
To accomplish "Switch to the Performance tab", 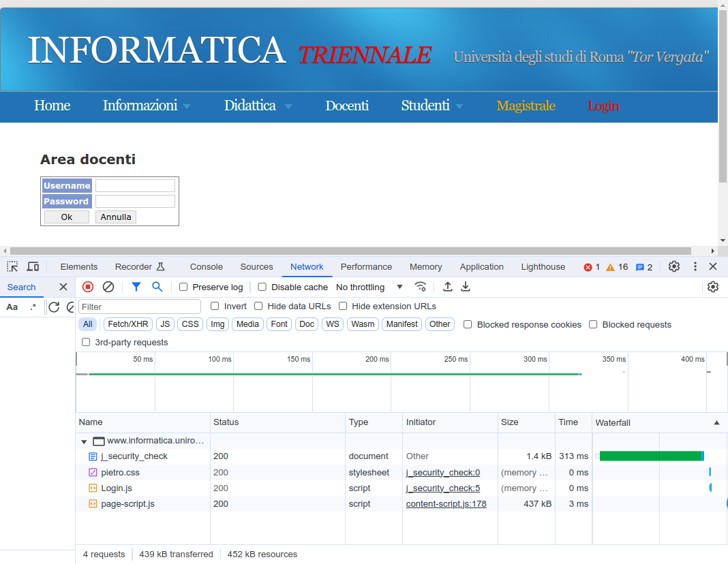I will [366, 267].
